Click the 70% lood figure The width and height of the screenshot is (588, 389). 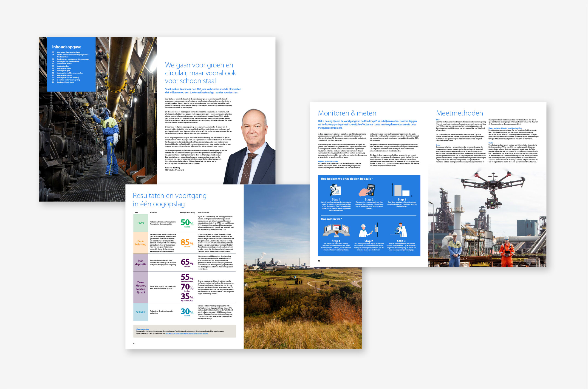[x=187, y=287]
